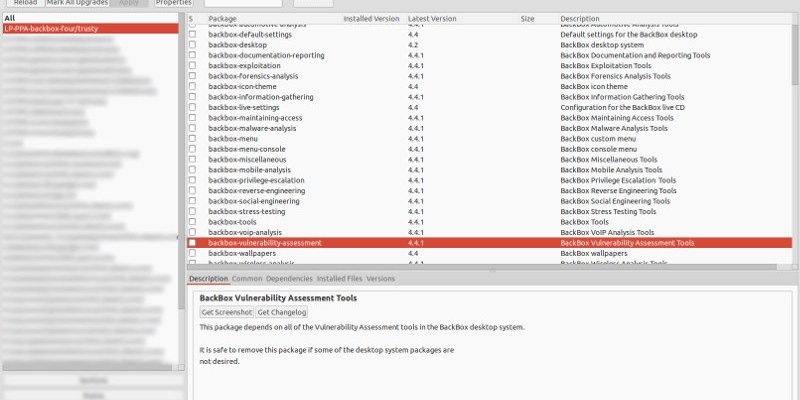Sort by the Size column header
The image size is (800, 400).
click(x=527, y=19)
